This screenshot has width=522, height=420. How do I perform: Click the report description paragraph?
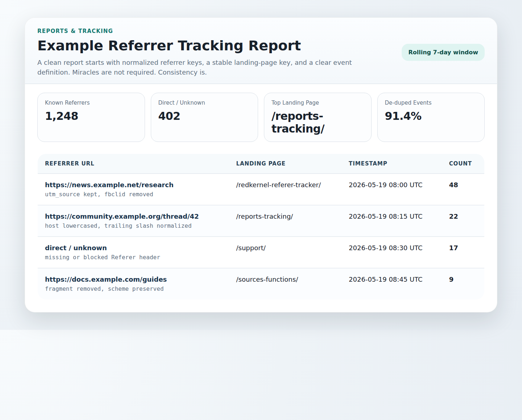tap(195, 67)
